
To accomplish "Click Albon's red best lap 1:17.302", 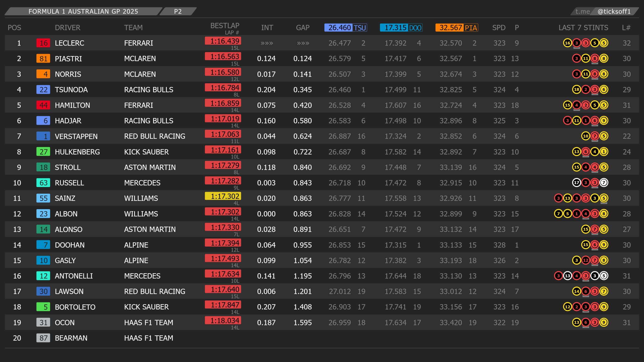I will pyautogui.click(x=223, y=212).
